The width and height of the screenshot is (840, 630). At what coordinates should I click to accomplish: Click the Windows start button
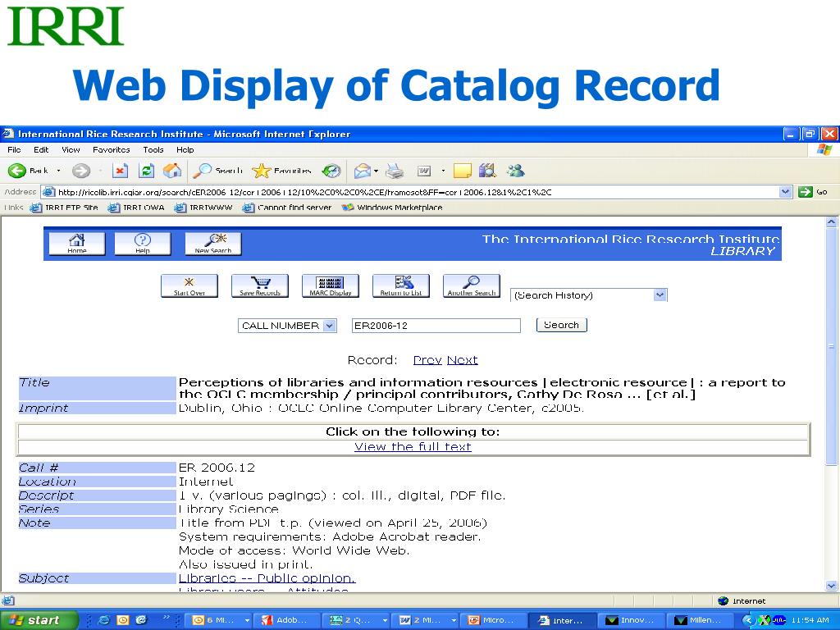[x=39, y=620]
